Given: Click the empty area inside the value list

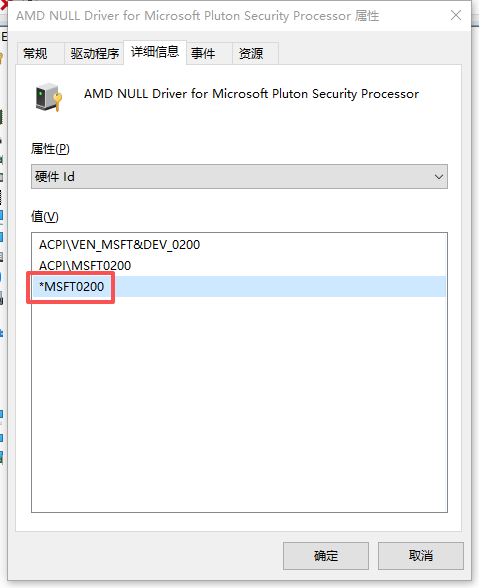Looking at the screenshot, I should click(x=239, y=405).
